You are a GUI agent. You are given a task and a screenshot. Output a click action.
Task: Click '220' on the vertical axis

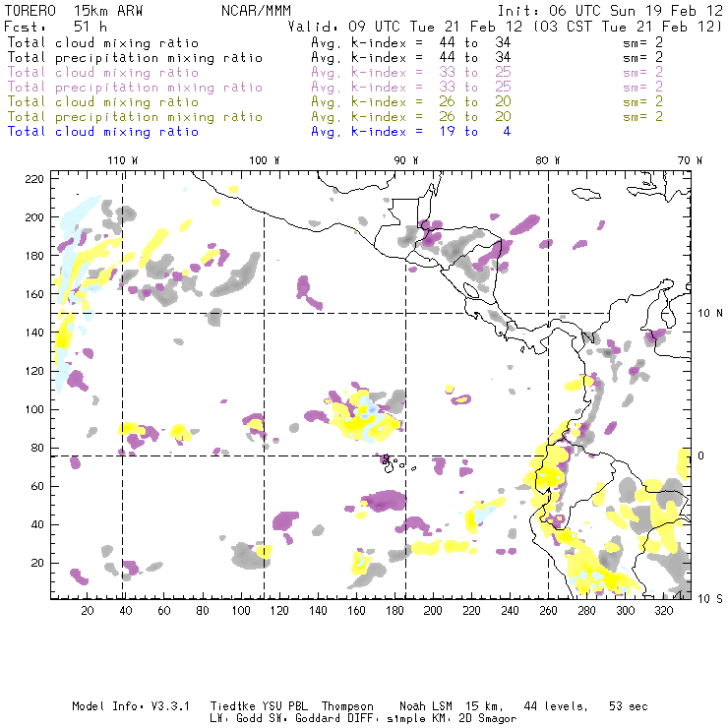pos(34,179)
